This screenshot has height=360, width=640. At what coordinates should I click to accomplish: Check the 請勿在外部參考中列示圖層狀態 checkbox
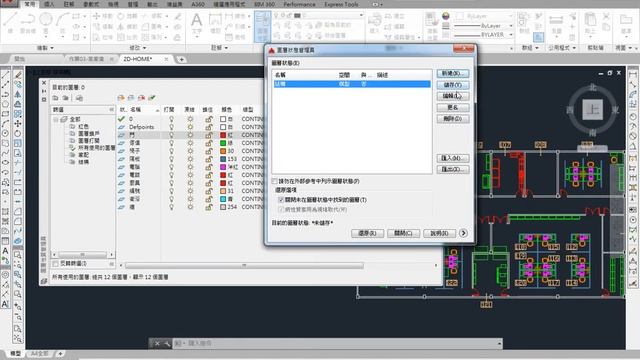(x=275, y=181)
